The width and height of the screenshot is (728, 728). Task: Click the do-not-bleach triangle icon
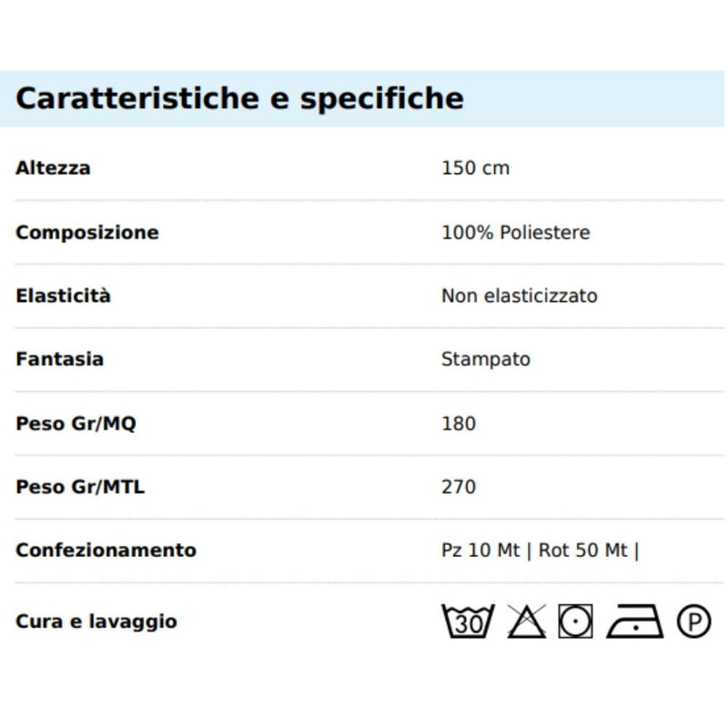tap(527, 621)
